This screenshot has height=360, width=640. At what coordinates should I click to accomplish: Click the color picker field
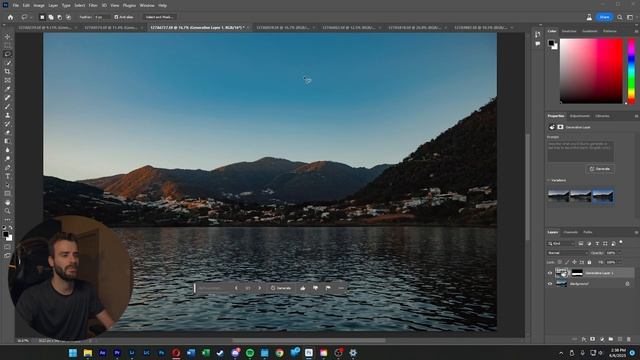click(x=591, y=71)
